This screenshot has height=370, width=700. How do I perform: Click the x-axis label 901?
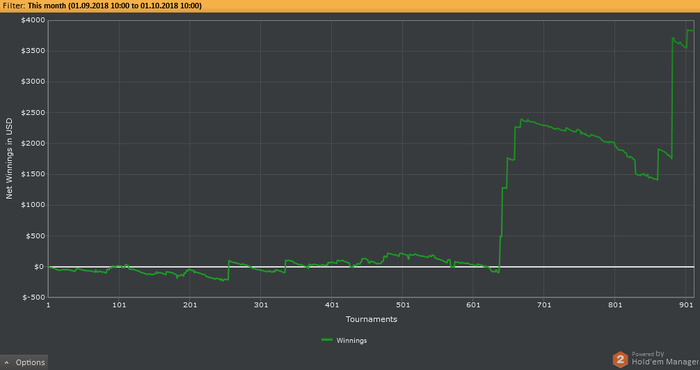tap(686, 305)
